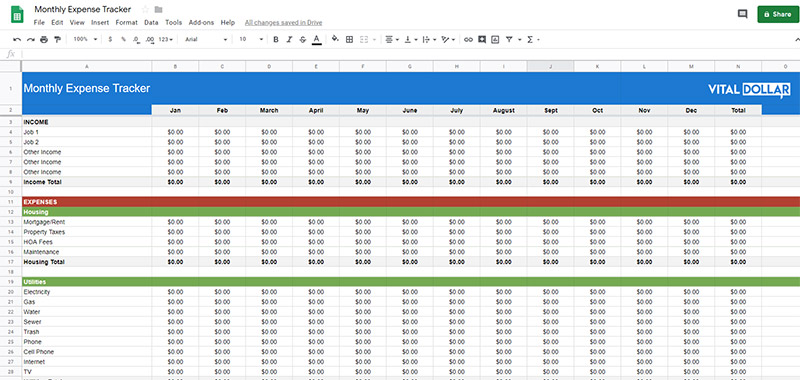The width and height of the screenshot is (800, 380).
Task: Open horizontal align dropdown
Action: pyautogui.click(x=392, y=39)
